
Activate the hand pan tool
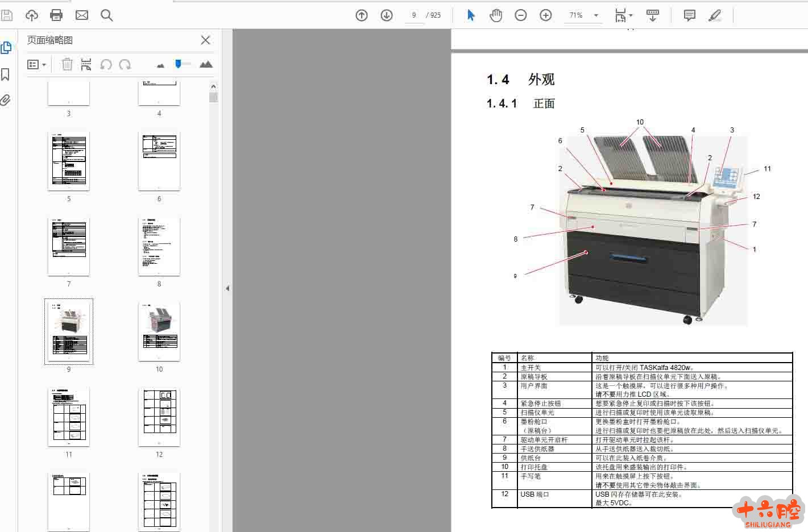(496, 15)
